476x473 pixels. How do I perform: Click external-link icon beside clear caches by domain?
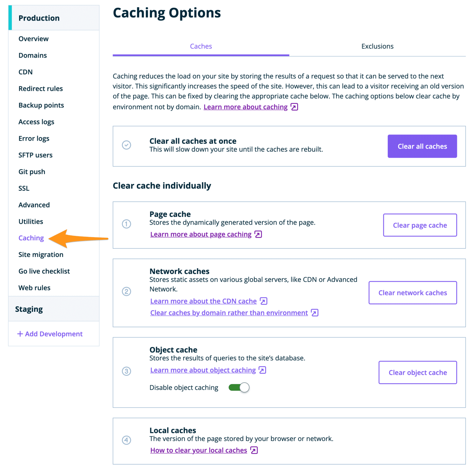tap(314, 313)
